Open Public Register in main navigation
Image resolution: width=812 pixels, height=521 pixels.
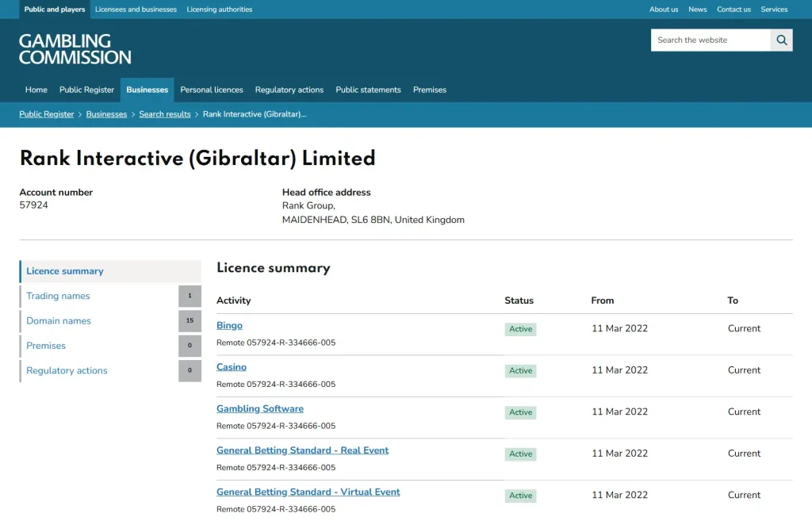[x=86, y=90]
